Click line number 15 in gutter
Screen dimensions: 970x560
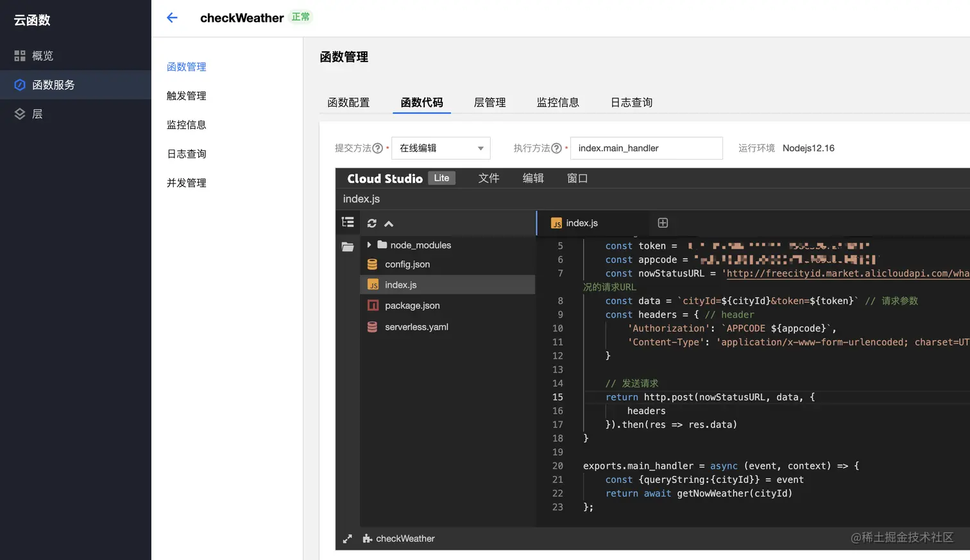557,397
